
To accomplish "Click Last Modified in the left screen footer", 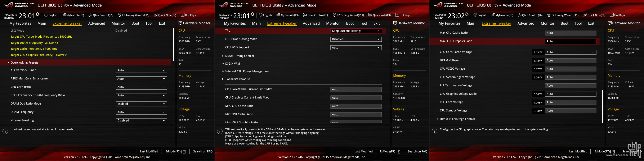I will click(149, 152).
